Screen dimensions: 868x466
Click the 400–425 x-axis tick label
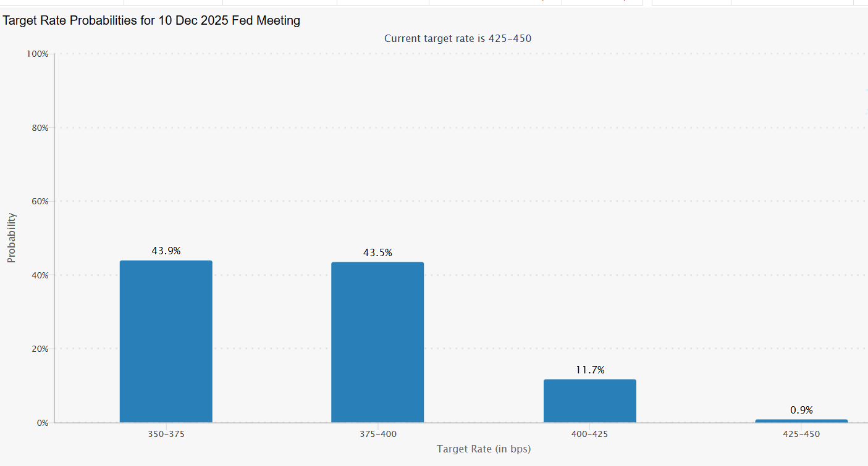pos(589,434)
